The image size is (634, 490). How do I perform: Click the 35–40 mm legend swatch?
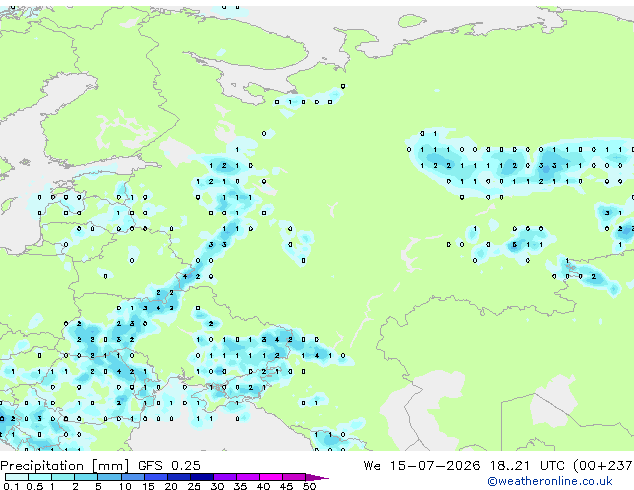point(248,477)
